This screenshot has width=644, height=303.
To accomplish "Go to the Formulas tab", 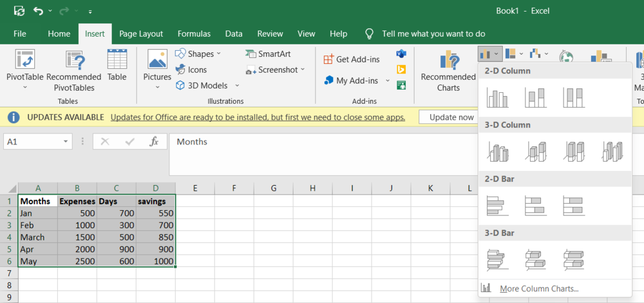I will click(x=194, y=34).
